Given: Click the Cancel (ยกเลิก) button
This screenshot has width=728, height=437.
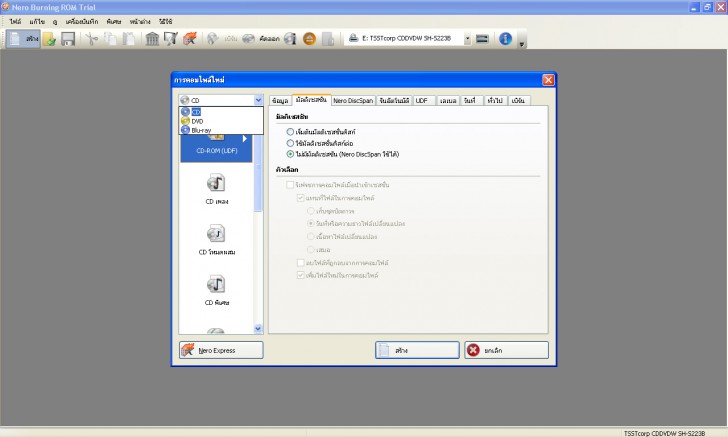Looking at the screenshot, I should 507,350.
